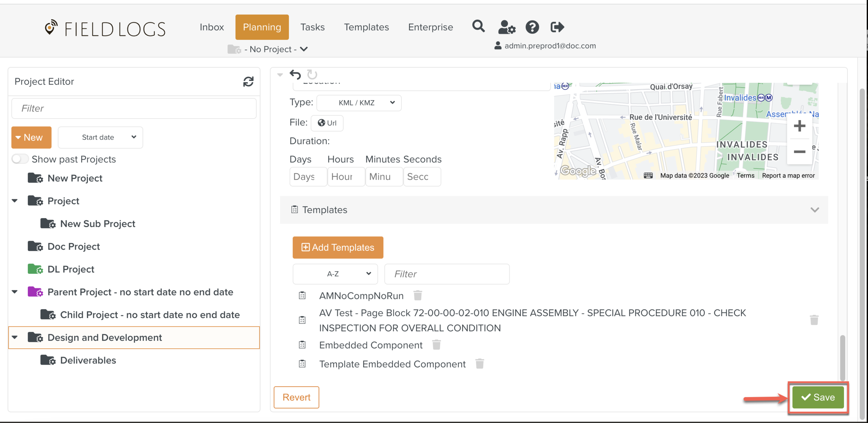Click map keyboard shortcuts icon
Viewport: 868px width, 423px height.
tap(648, 175)
